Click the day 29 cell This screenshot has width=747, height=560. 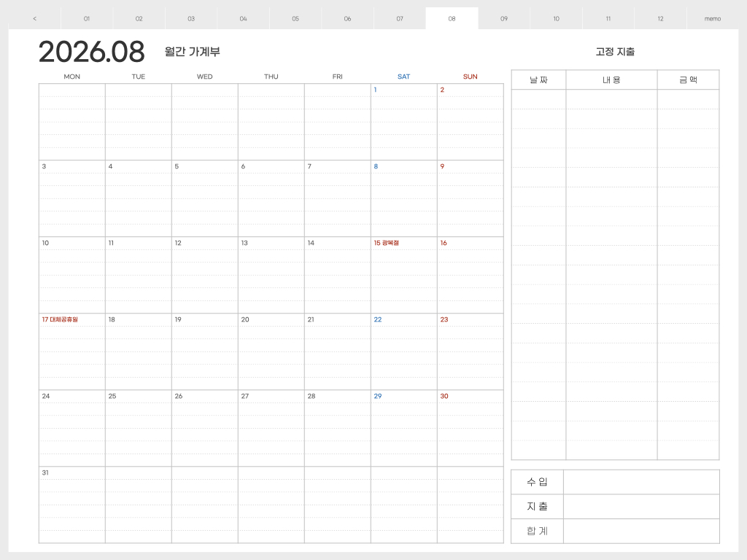tap(404, 429)
